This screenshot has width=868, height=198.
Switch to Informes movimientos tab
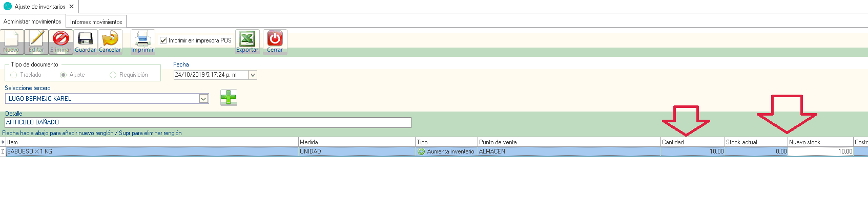click(x=96, y=21)
